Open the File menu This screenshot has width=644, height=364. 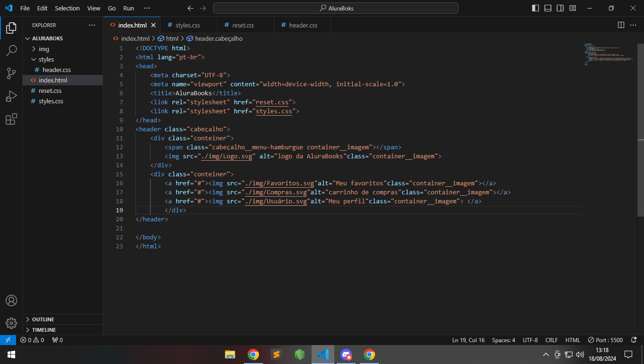tap(25, 8)
